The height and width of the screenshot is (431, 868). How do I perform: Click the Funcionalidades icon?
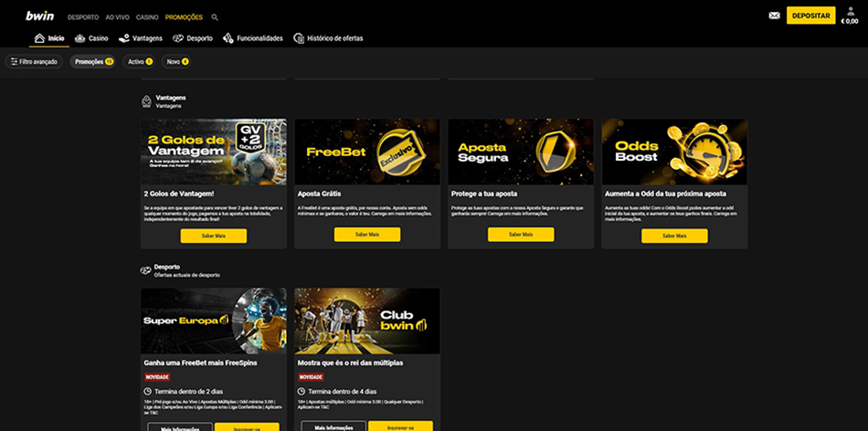(228, 38)
